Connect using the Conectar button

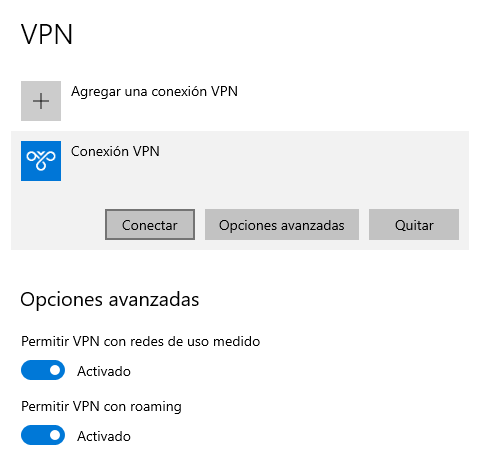pyautogui.click(x=150, y=225)
